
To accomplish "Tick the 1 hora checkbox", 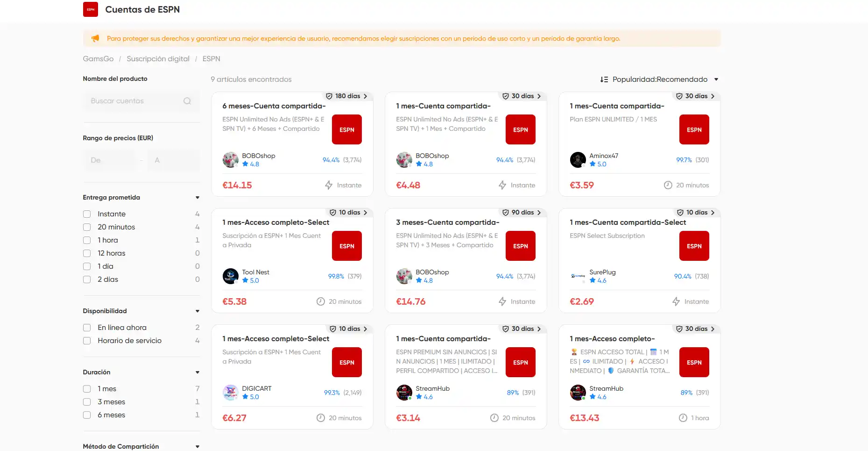I will (87, 240).
